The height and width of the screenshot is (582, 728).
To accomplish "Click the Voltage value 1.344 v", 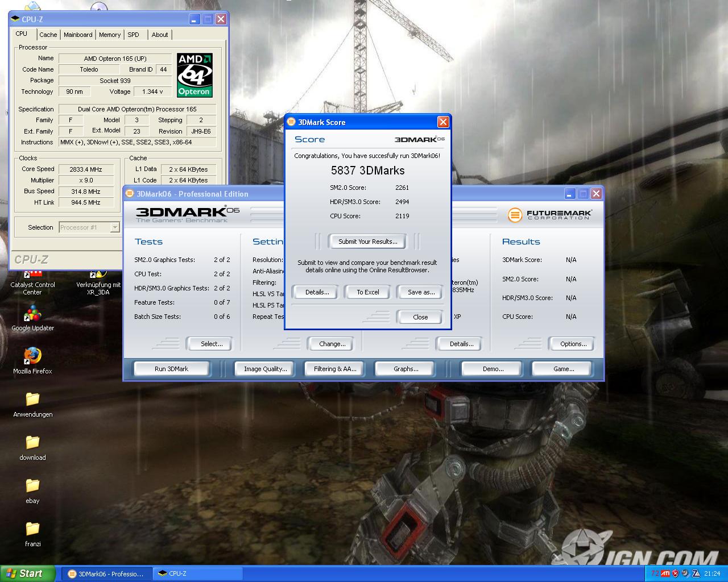I will tap(152, 92).
